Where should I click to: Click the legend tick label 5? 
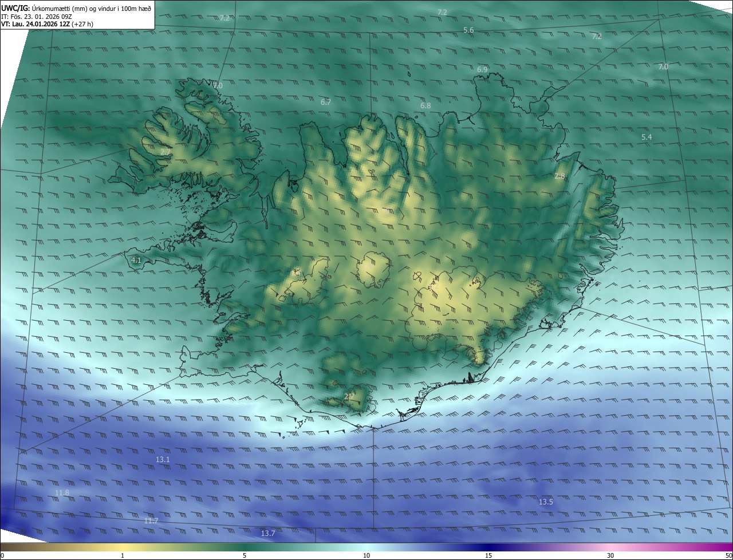coord(245,555)
